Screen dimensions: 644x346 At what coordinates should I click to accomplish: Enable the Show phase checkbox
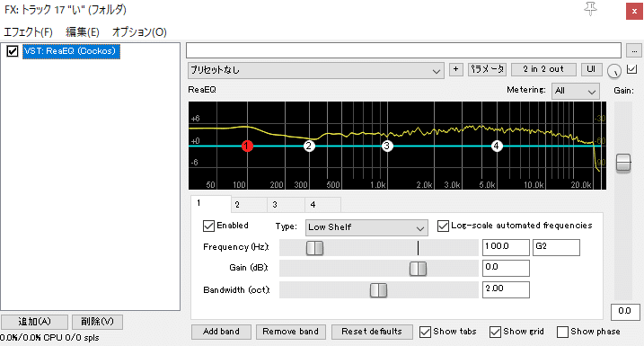(x=562, y=332)
